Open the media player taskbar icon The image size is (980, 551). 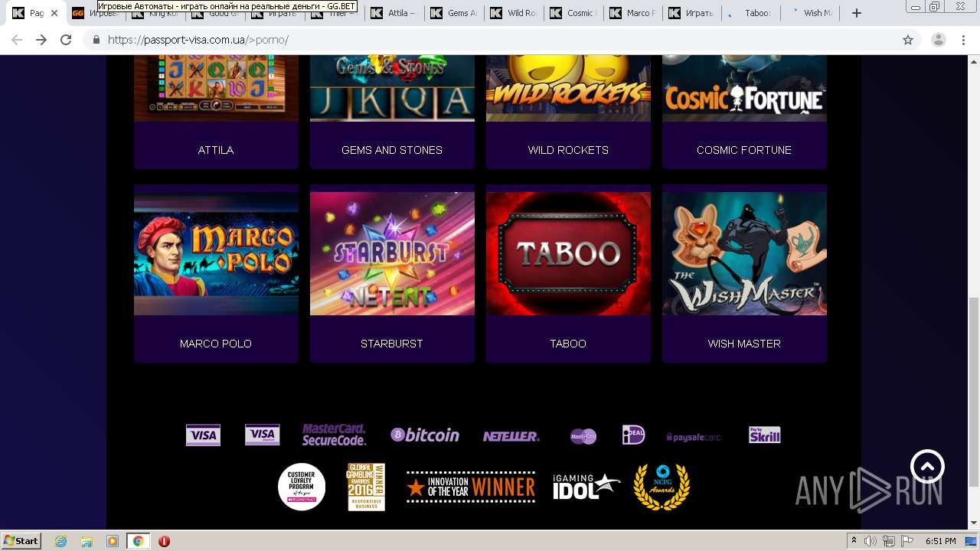(x=113, y=541)
